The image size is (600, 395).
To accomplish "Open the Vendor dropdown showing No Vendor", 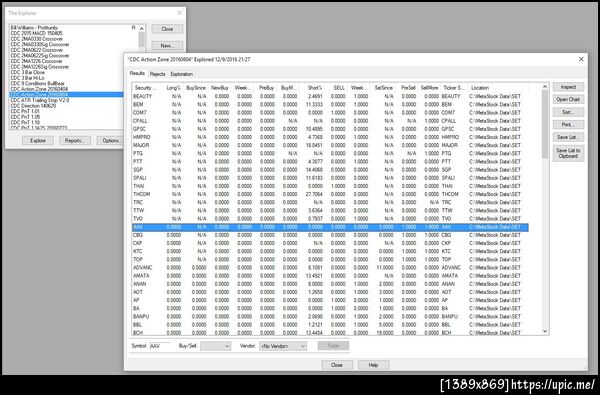I will click(x=283, y=346).
